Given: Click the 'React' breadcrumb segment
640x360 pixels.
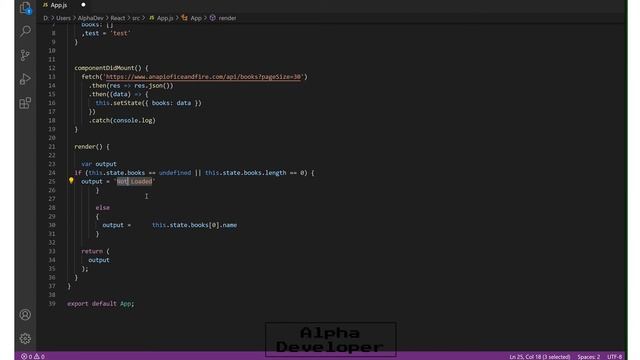Looking at the screenshot, I should coord(118,18).
